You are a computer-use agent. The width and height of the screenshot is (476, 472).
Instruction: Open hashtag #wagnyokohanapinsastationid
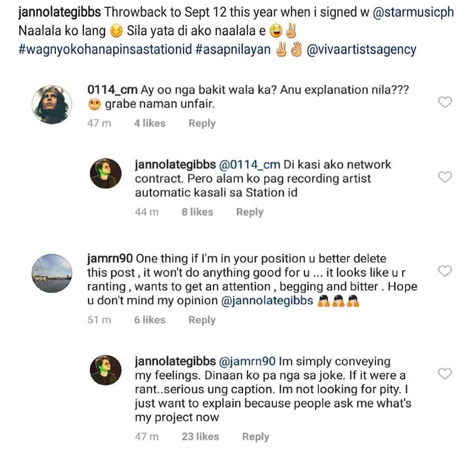pyautogui.click(x=105, y=49)
